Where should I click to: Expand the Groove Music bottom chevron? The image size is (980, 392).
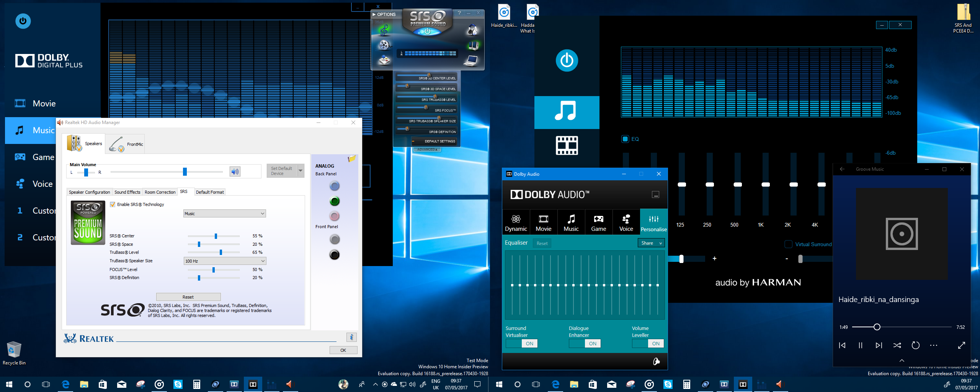click(x=902, y=360)
